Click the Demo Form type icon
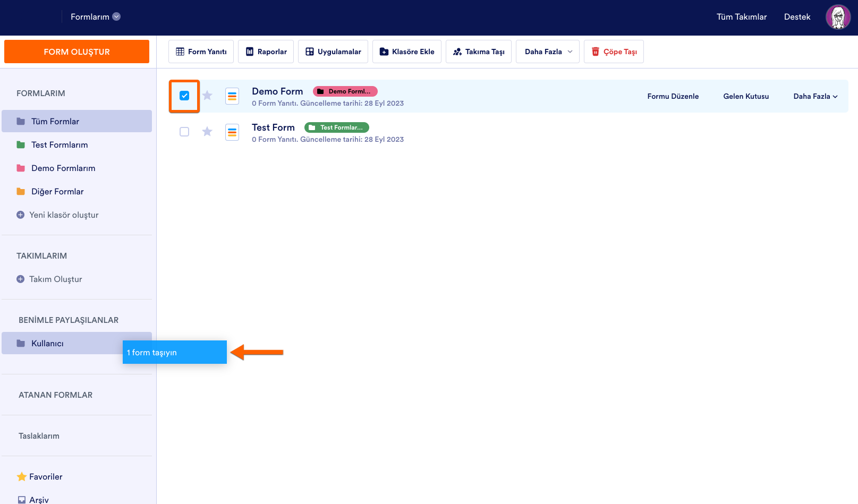The image size is (858, 504). click(232, 96)
